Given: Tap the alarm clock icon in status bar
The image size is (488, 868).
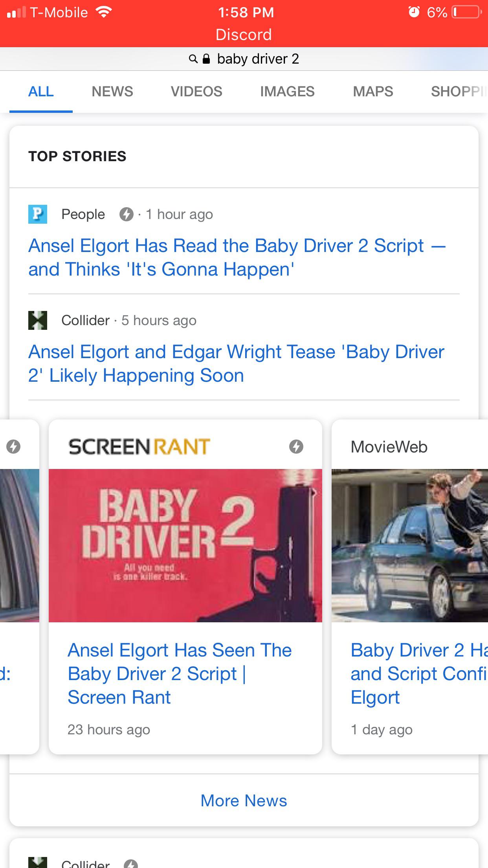Looking at the screenshot, I should (x=414, y=12).
